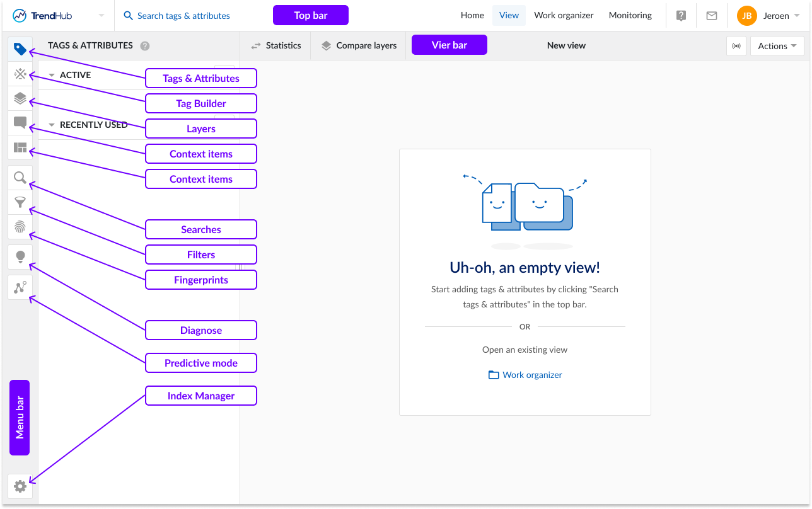812x509 pixels.
Task: Open the Actions dropdown
Action: click(777, 46)
